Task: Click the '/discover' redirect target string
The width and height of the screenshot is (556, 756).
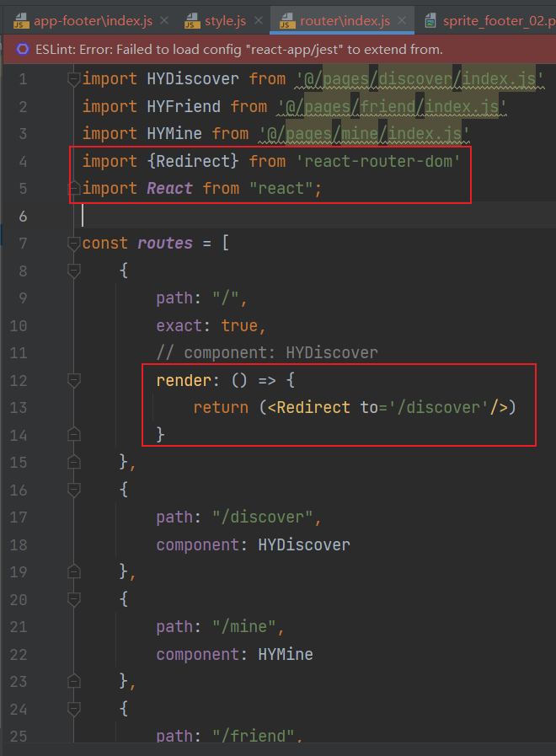Action: pyautogui.click(x=438, y=407)
